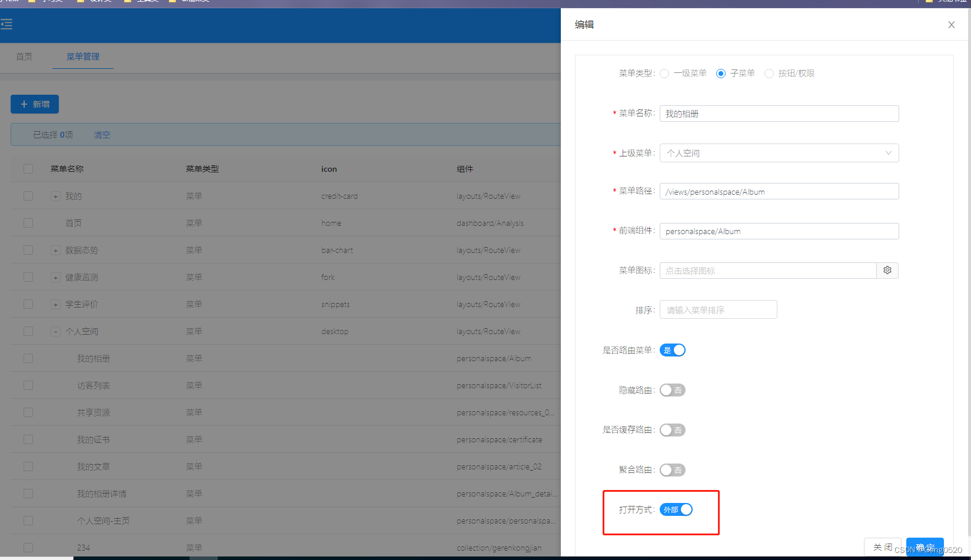Check the checkbox for the 我的相册 row
This screenshot has height=560, width=971.
click(x=28, y=358)
